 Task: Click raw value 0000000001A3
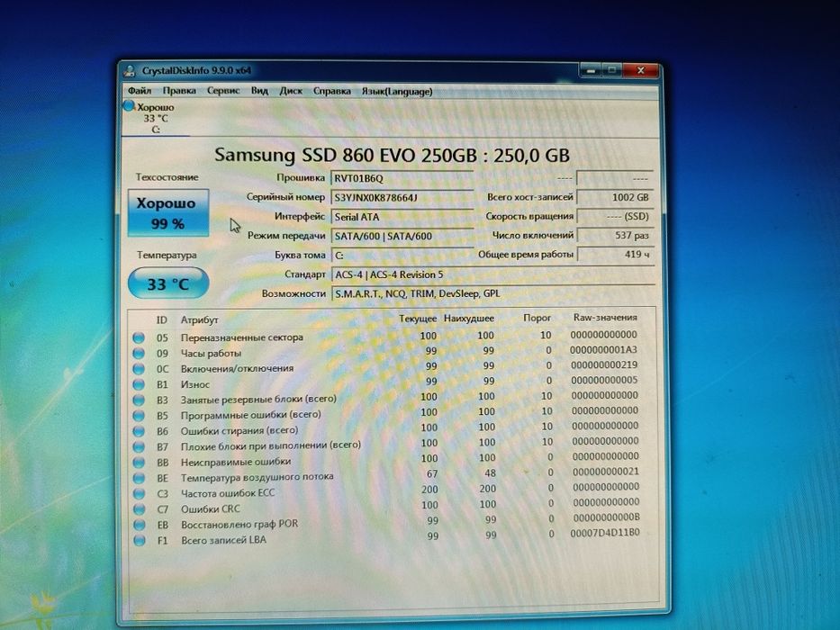[603, 350]
